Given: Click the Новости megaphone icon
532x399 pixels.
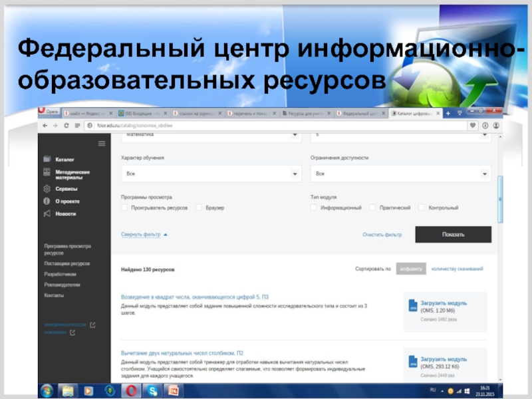Looking at the screenshot, I should tap(47, 214).
